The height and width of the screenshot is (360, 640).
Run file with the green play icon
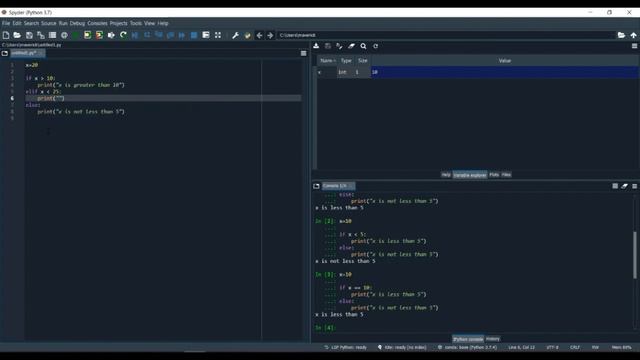point(76,36)
